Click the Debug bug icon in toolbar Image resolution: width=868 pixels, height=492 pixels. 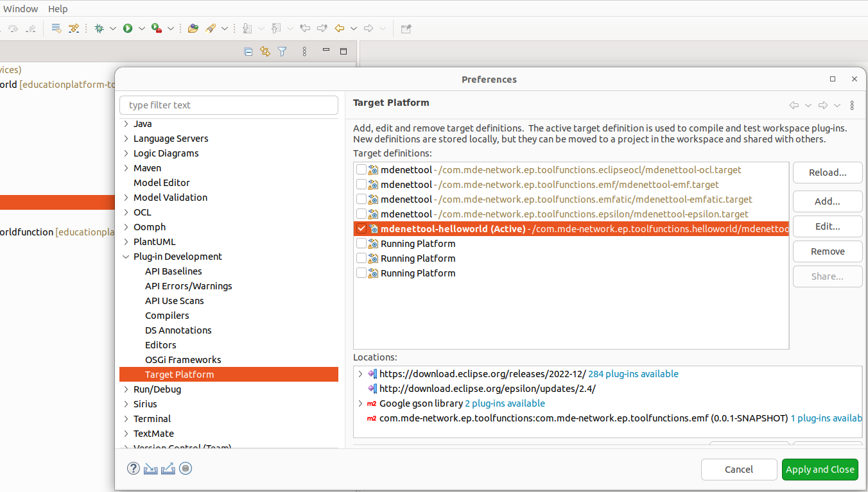tap(99, 28)
